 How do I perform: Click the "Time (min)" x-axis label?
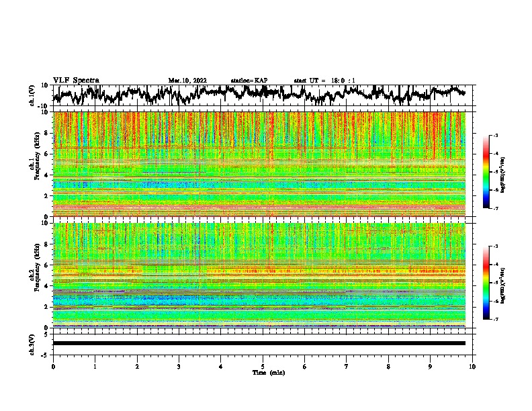pos(269,373)
